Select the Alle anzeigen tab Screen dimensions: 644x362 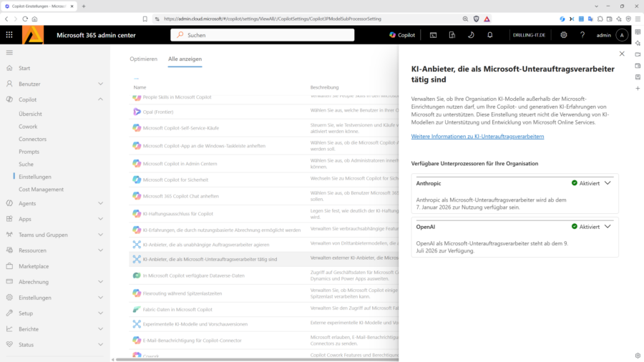(x=185, y=59)
